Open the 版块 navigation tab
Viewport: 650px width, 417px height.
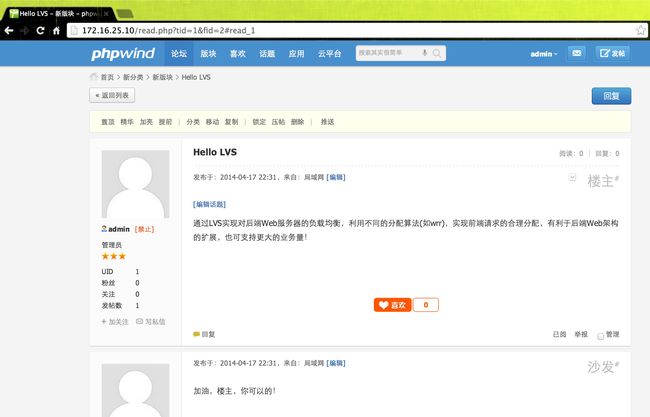208,53
